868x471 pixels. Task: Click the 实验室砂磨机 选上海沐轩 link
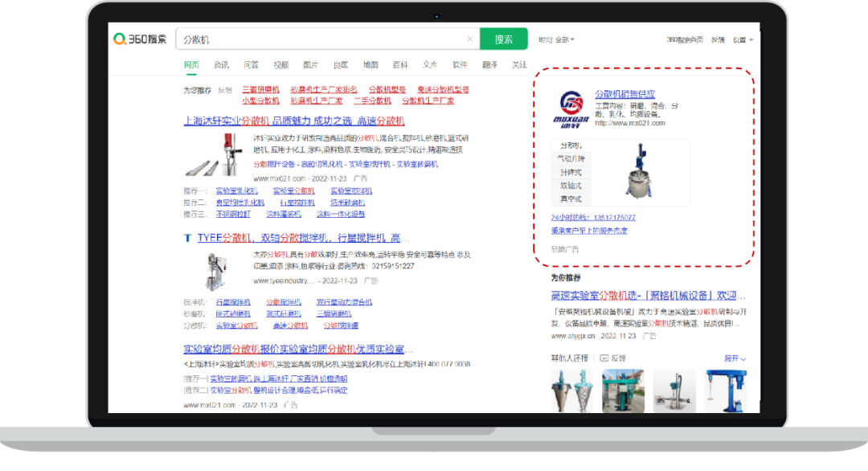[279, 379]
